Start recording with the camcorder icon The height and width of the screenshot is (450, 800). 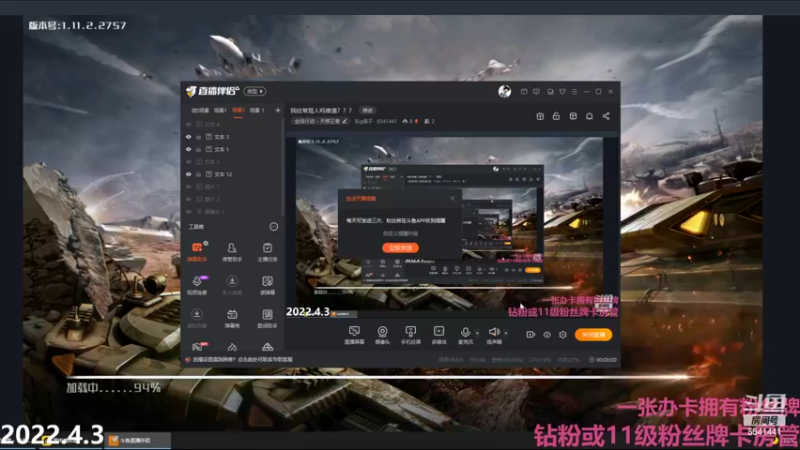[x=531, y=335]
